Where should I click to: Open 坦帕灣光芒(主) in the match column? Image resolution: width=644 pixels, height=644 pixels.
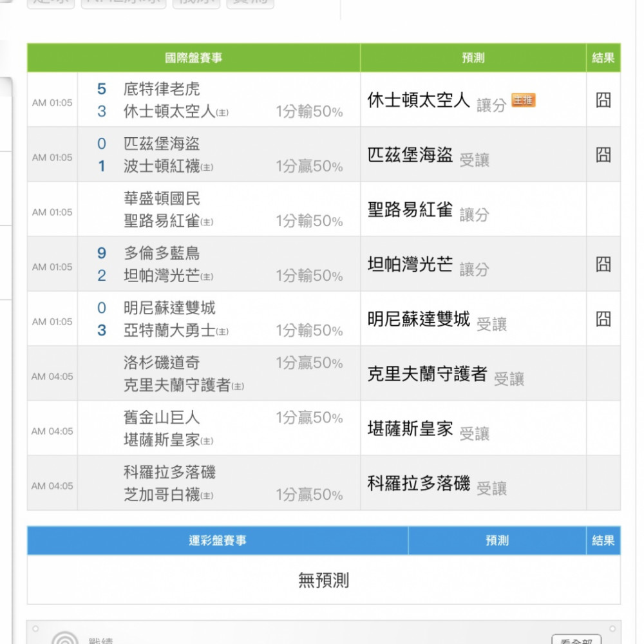tap(168, 276)
